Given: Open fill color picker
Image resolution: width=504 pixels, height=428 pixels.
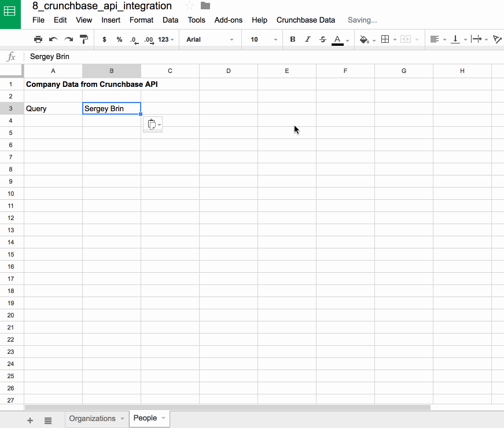Looking at the screenshot, I should pos(364,39).
